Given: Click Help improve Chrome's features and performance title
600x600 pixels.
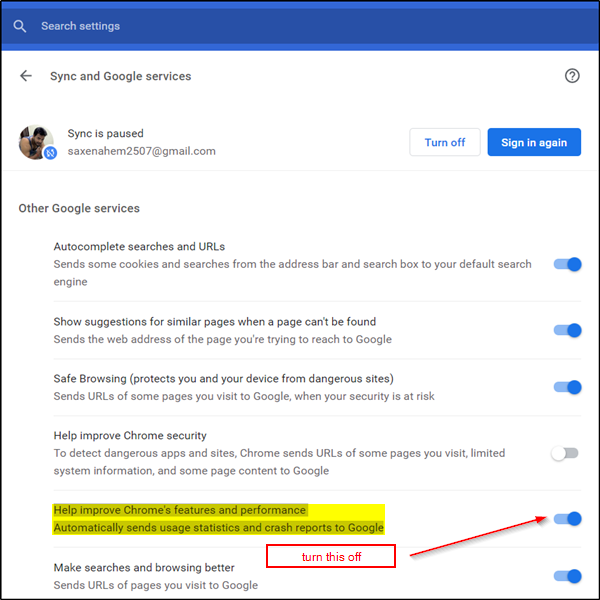Looking at the screenshot, I should click(x=179, y=510).
